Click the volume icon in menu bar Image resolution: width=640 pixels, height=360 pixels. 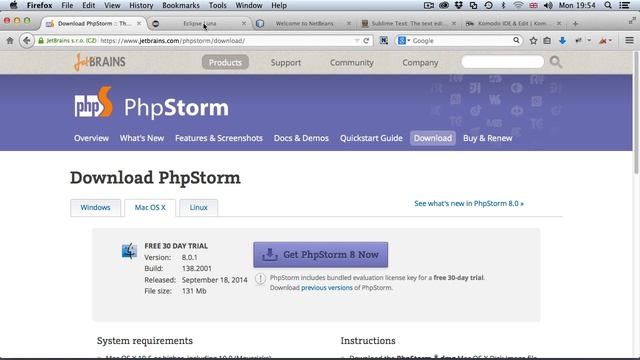tap(548, 5)
